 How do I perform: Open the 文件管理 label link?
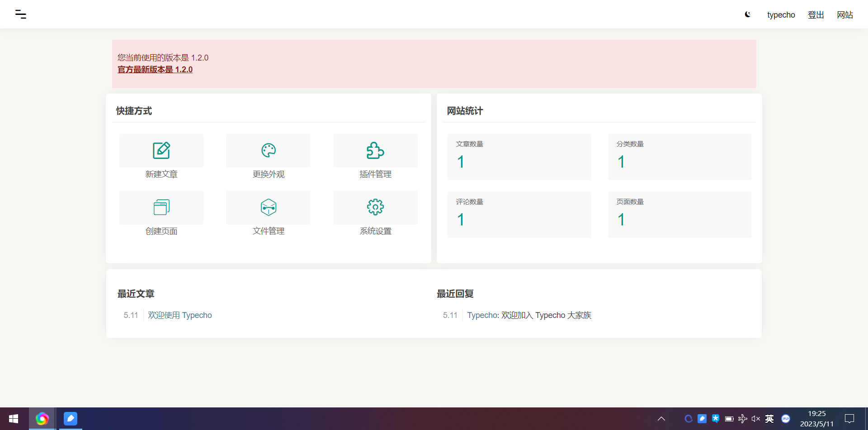269,231
